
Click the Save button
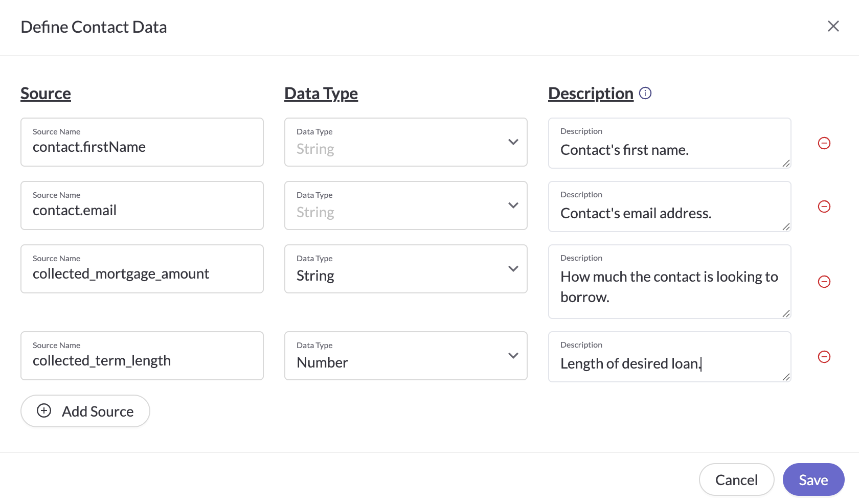(x=813, y=479)
